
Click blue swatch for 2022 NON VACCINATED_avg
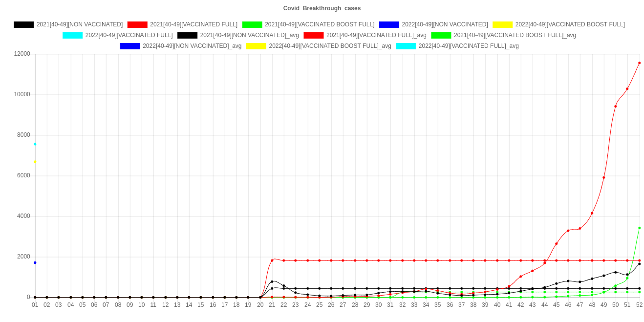point(129,46)
